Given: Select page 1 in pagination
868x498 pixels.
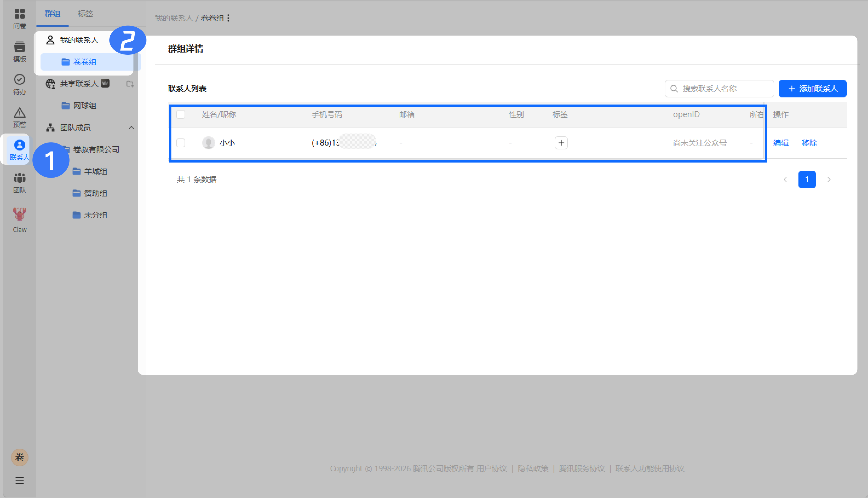Looking at the screenshot, I should [x=807, y=179].
